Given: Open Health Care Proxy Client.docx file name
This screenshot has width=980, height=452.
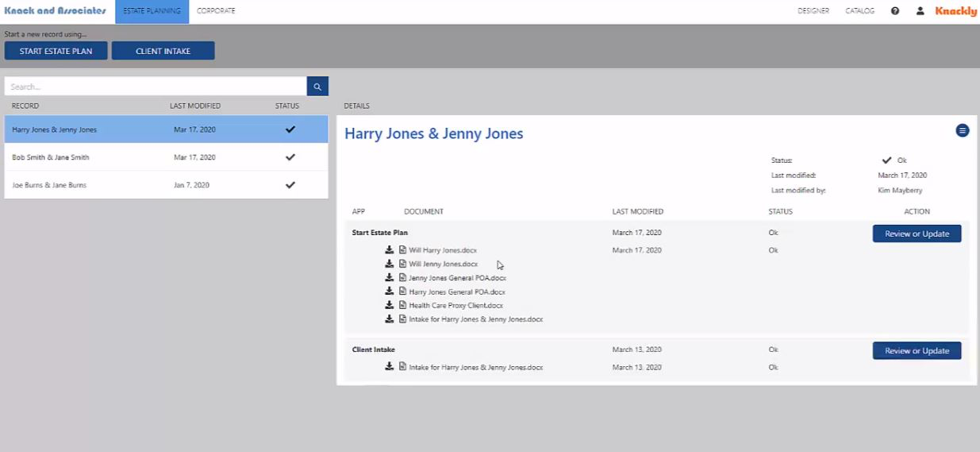Looking at the screenshot, I should (x=455, y=305).
